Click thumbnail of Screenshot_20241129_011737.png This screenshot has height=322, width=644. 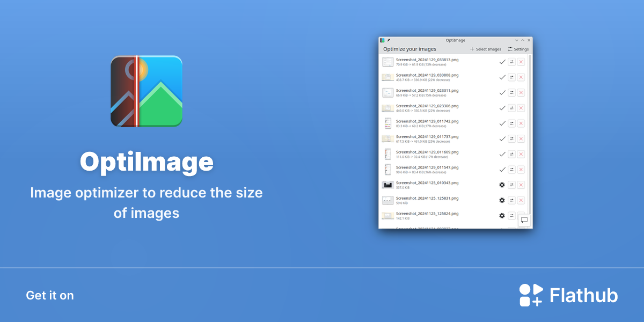click(387, 138)
